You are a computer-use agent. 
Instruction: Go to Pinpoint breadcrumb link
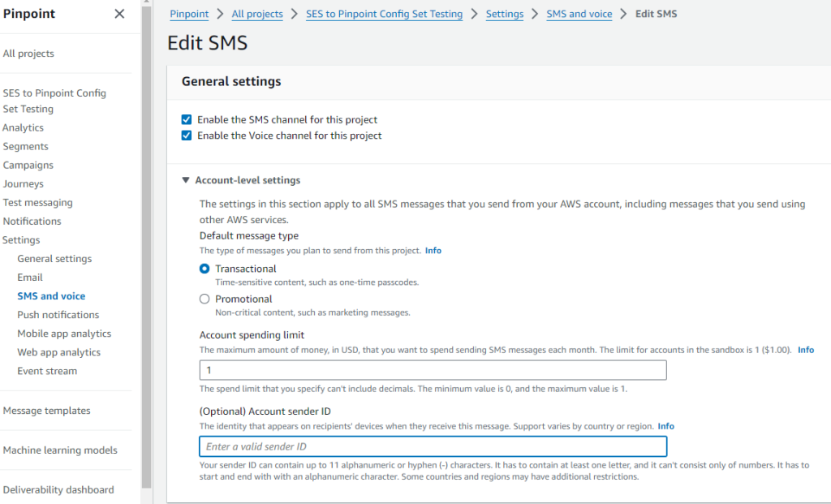click(x=189, y=14)
